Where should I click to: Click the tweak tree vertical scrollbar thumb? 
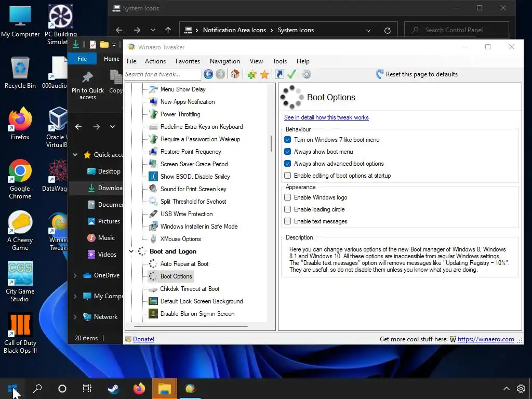tap(271, 143)
